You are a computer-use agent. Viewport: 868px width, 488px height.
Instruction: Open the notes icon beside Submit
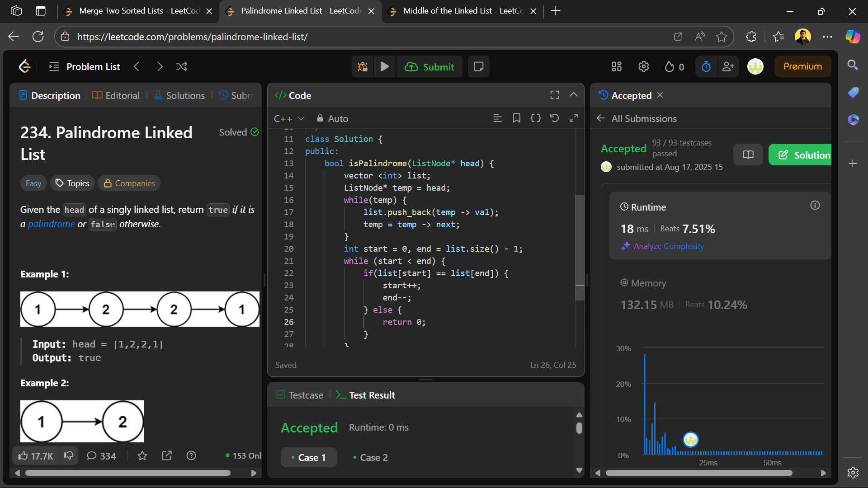pyautogui.click(x=478, y=67)
